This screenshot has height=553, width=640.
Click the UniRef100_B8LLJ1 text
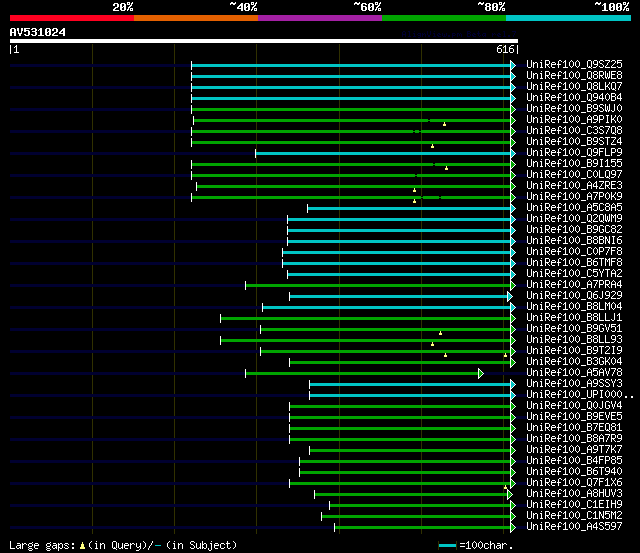tap(574, 318)
